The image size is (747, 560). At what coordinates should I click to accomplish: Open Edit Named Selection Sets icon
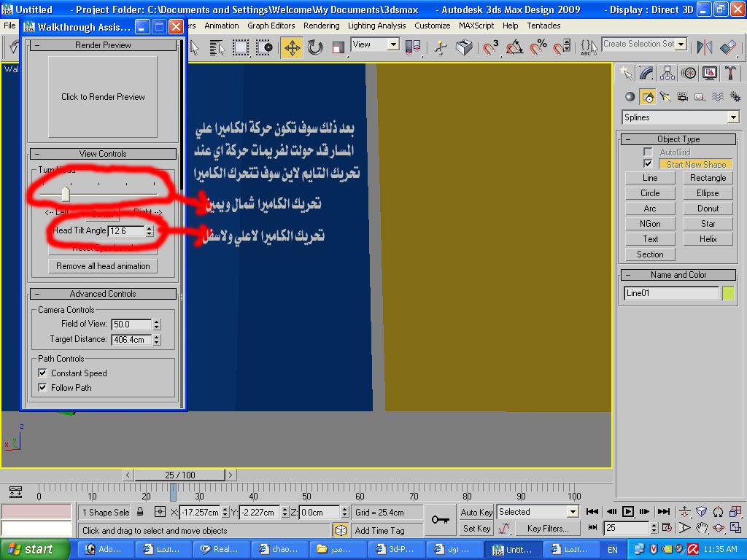pyautogui.click(x=589, y=47)
